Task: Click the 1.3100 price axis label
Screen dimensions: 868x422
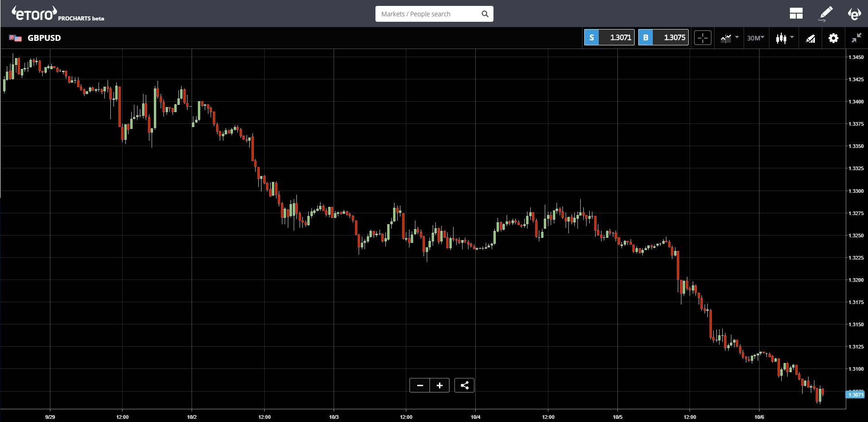Action: [856, 369]
